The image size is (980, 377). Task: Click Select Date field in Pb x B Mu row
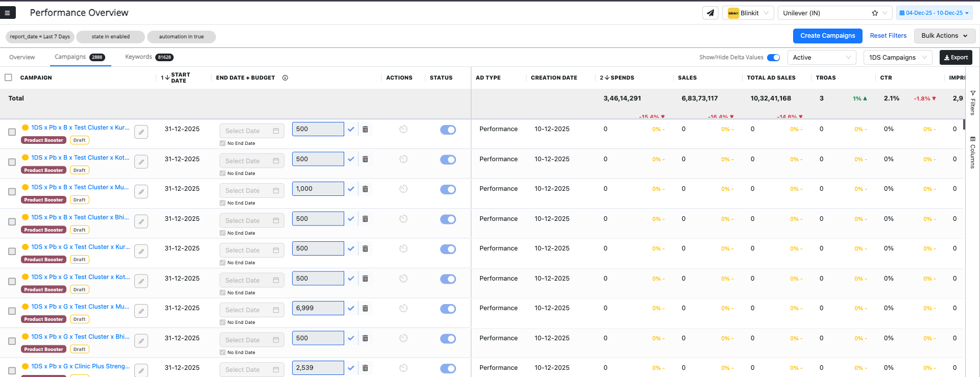pos(252,191)
